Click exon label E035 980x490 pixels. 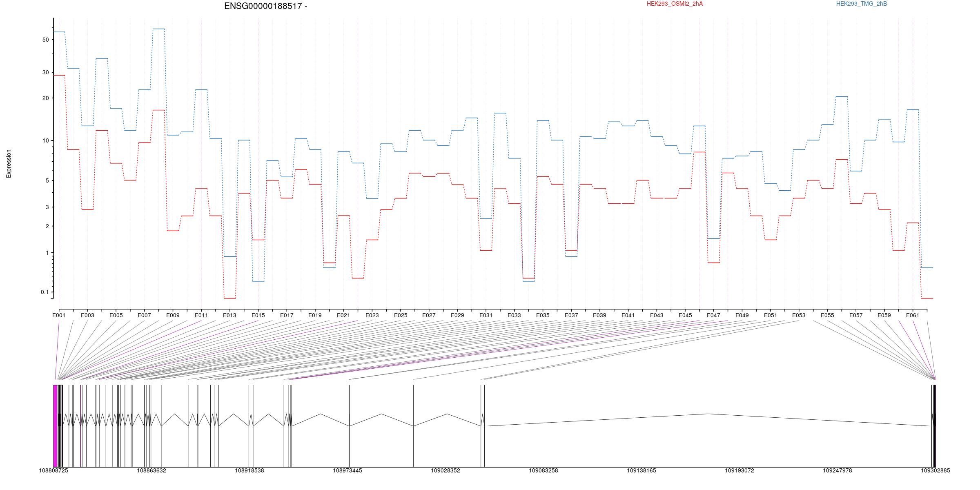click(x=543, y=315)
